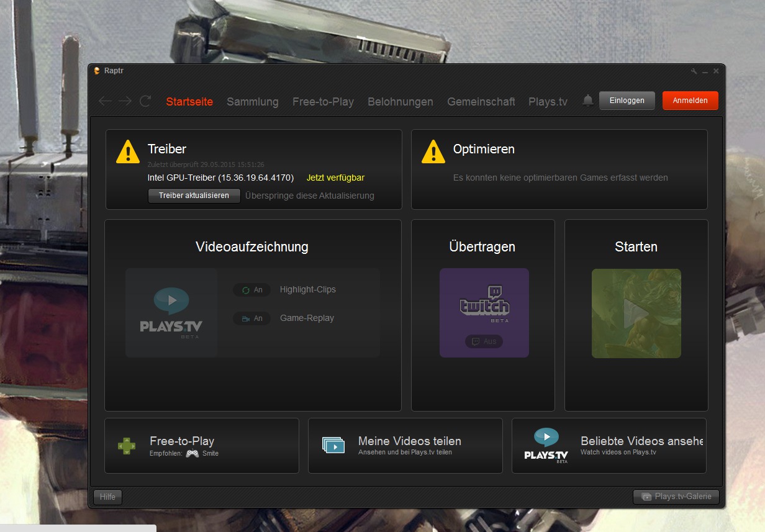Click the Treiber warning triangle icon
This screenshot has width=765, height=532.
(x=128, y=152)
